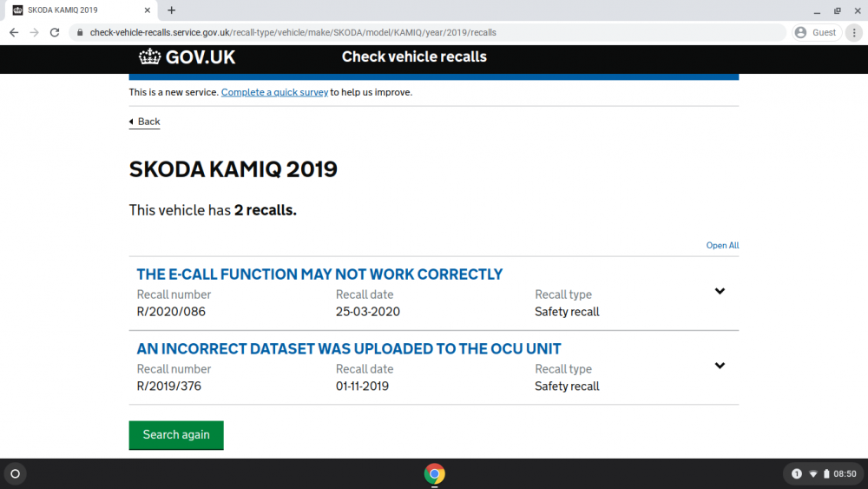Screen dimensions: 868x489
Task: Click the battery status icon
Action: coord(826,474)
